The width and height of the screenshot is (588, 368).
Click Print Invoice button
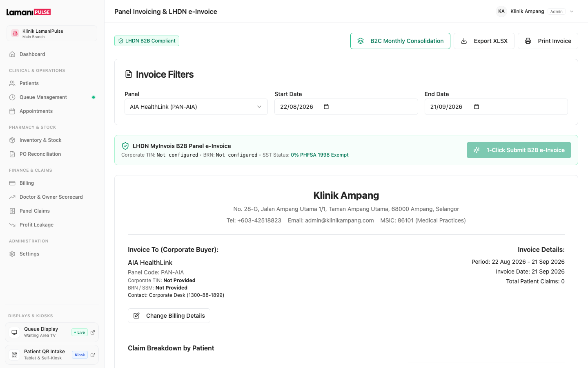[548, 41]
